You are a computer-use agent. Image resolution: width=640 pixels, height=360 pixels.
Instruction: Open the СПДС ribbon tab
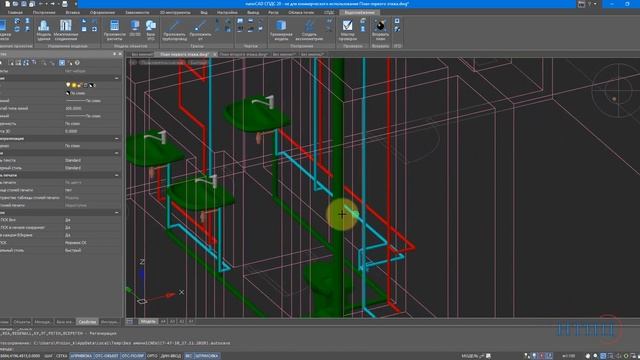coord(329,13)
